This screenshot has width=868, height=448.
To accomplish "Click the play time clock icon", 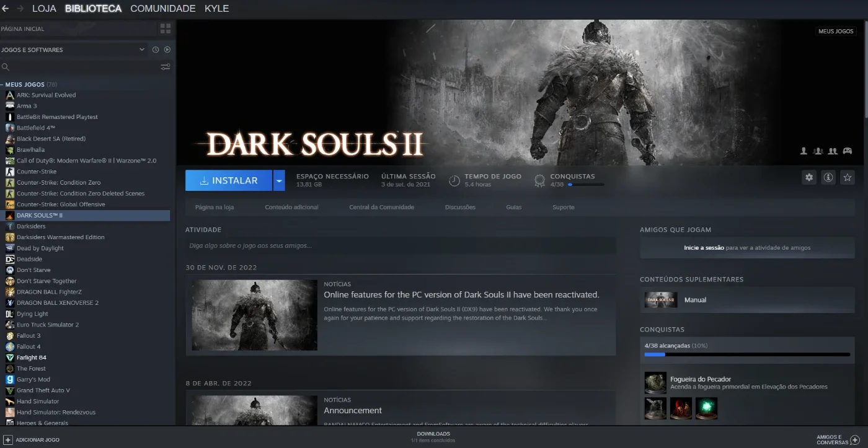I will (454, 180).
